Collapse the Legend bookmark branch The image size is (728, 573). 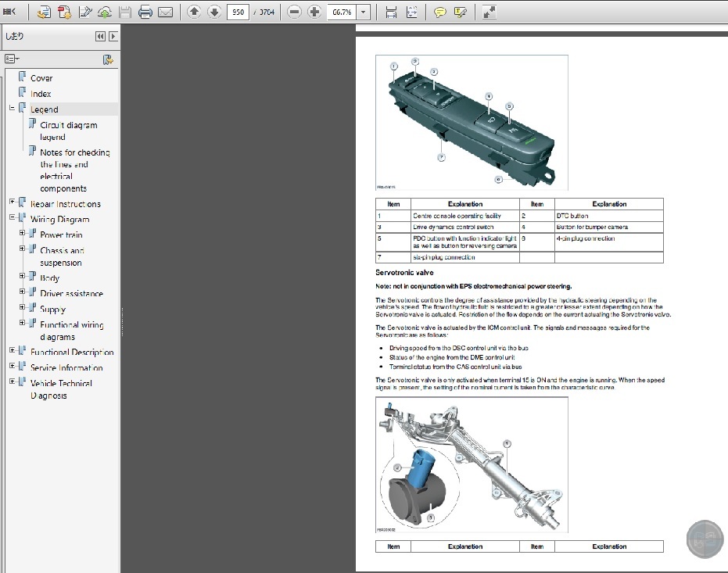pyautogui.click(x=12, y=108)
